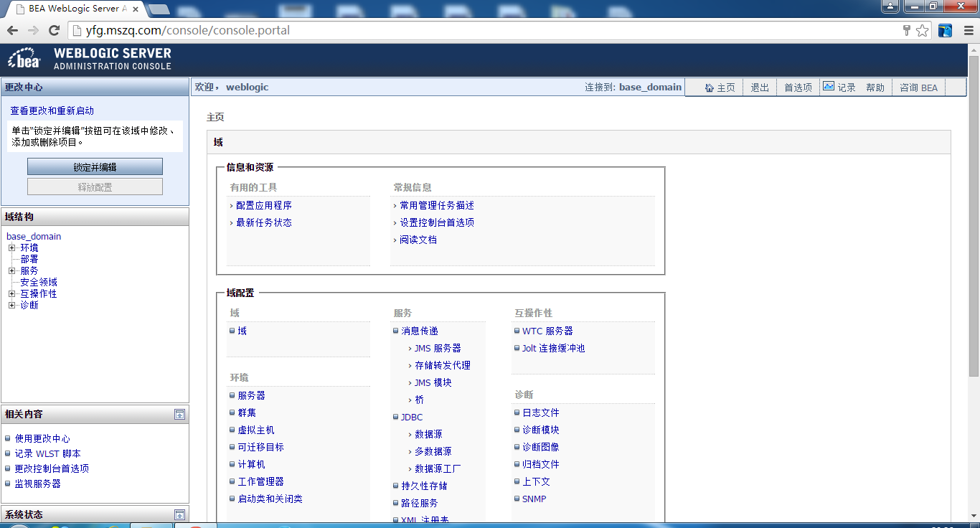980x528 pixels.
Task: Open 设置控制台首选项 link
Action: click(437, 222)
